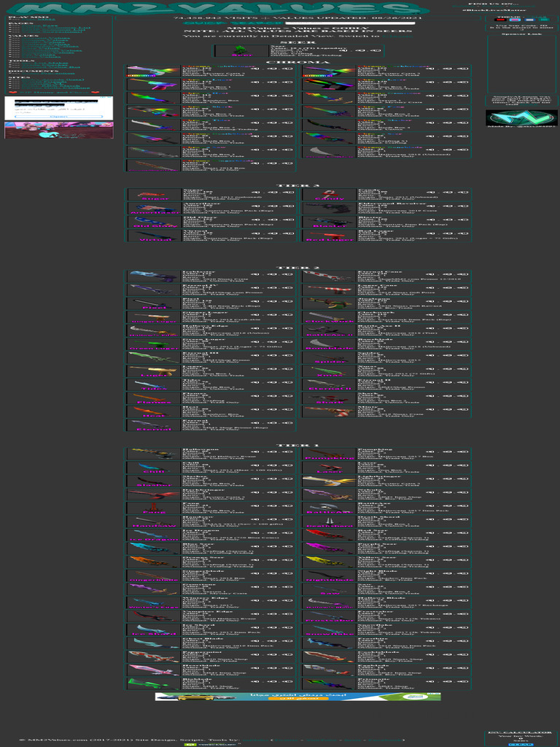560x747 pixels.
Task: Focus the Quick Search input field
Action: [x=351, y=23]
